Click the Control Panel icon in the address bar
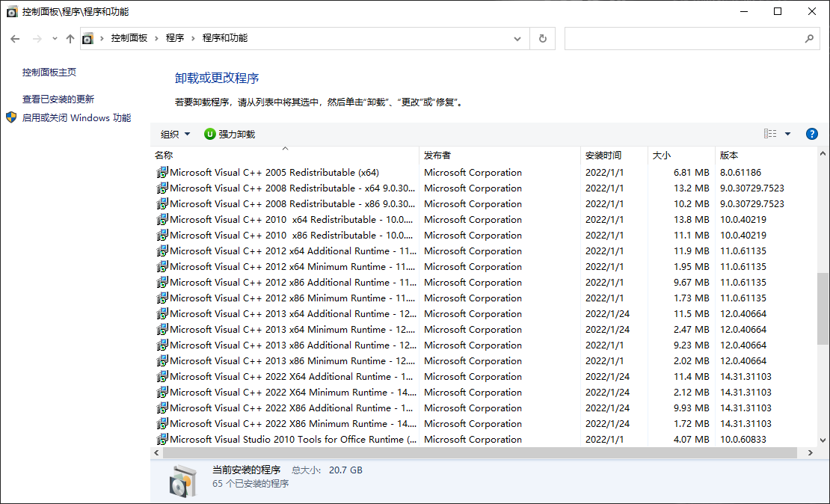This screenshot has height=504, width=830. point(88,39)
